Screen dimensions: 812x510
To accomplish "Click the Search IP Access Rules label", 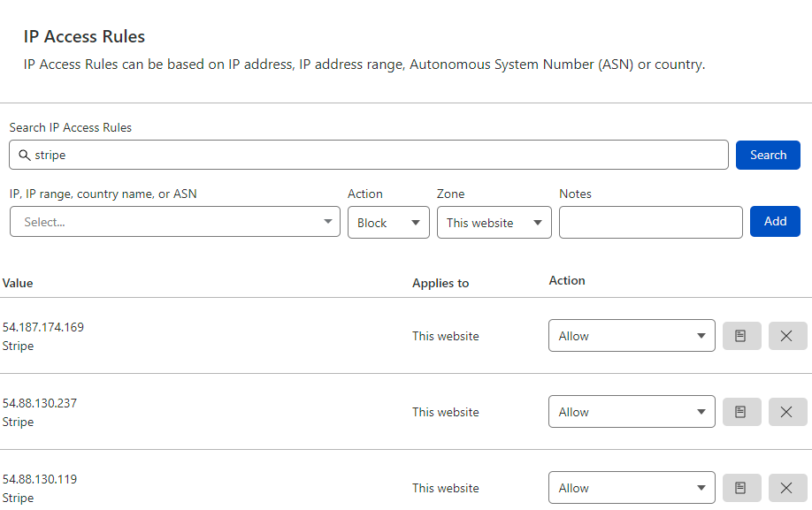I will pos(71,127).
